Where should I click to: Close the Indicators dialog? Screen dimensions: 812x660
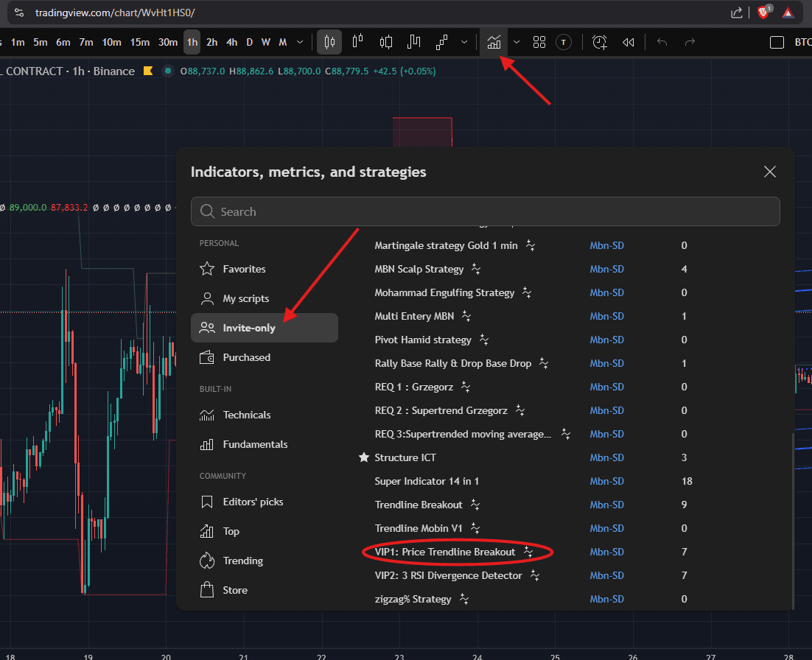tap(769, 172)
